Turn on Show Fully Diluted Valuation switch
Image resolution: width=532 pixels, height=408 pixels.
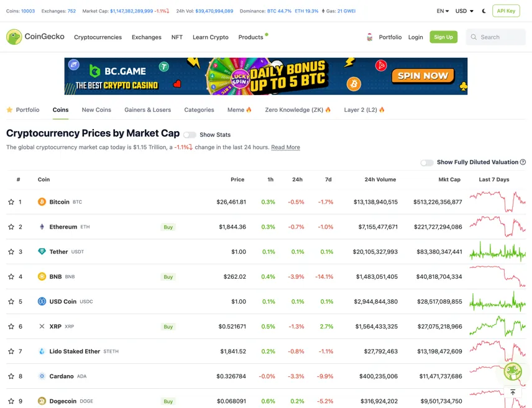pyautogui.click(x=427, y=163)
